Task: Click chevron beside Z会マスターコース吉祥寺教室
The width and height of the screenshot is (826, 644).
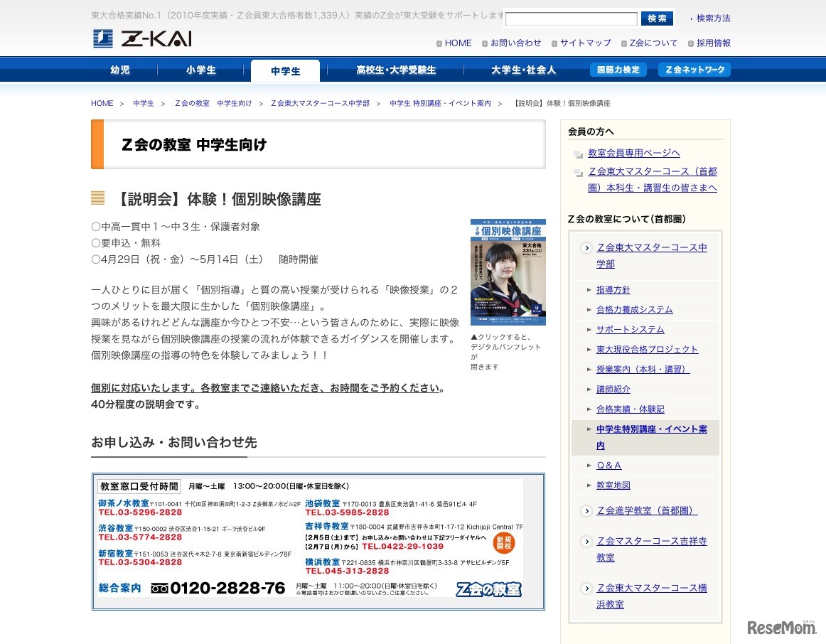Action: (x=586, y=542)
